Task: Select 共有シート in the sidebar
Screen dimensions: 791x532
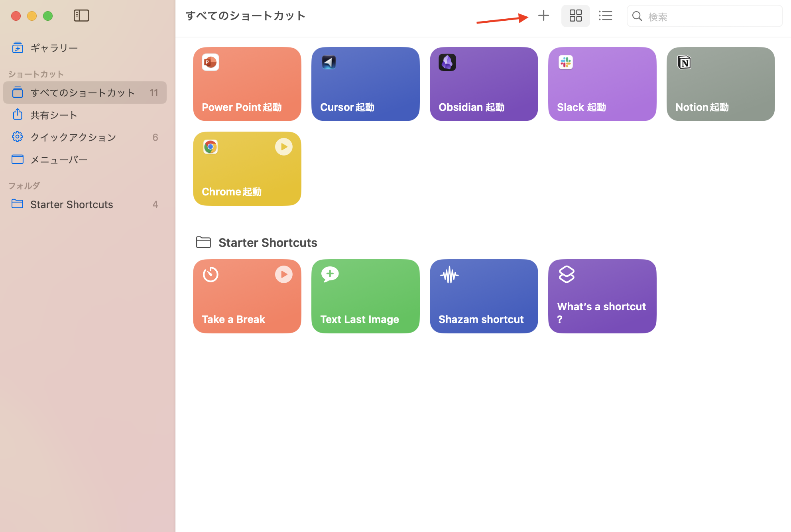Action: [54, 115]
